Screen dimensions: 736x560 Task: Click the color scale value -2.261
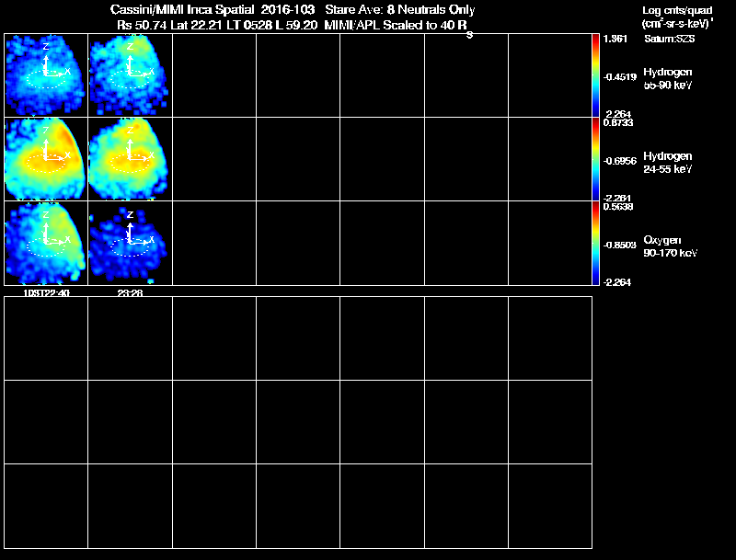pos(616,198)
